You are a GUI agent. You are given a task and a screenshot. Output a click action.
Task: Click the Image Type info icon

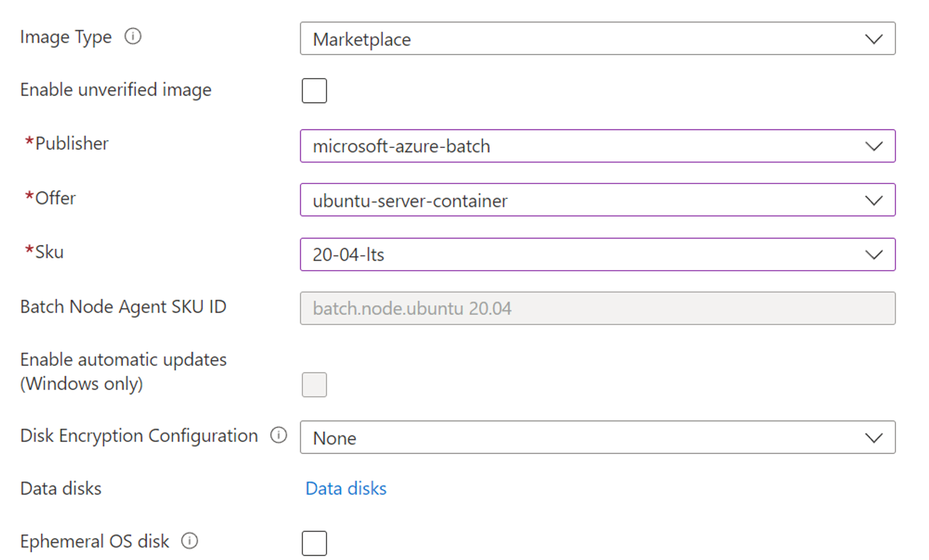(133, 36)
